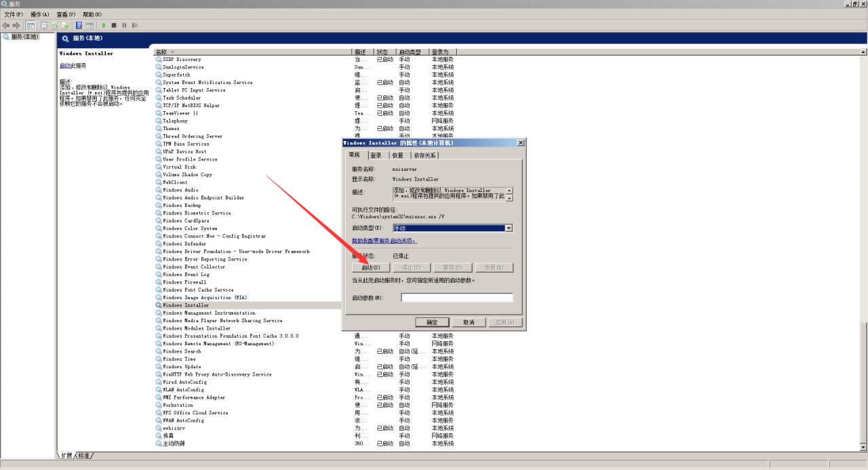The width and height of the screenshot is (868, 470).
Task: Click the gear icon beside Task Scheduler
Action: [159, 98]
